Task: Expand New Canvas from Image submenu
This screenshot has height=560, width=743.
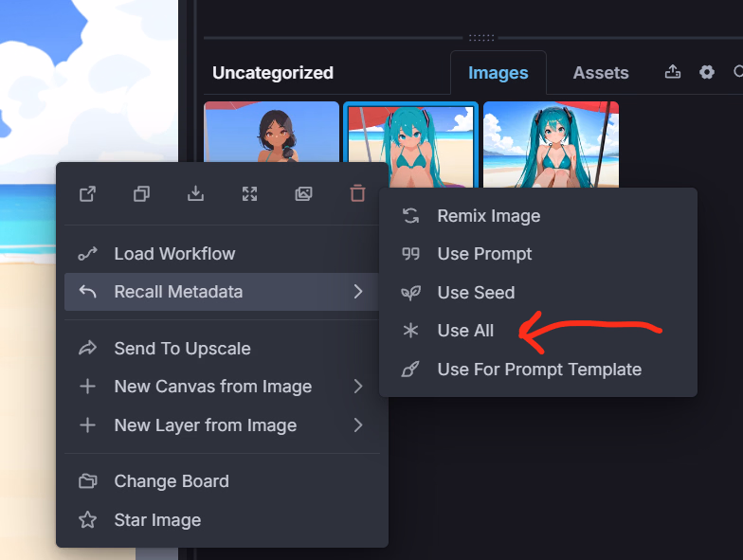Action: click(222, 387)
